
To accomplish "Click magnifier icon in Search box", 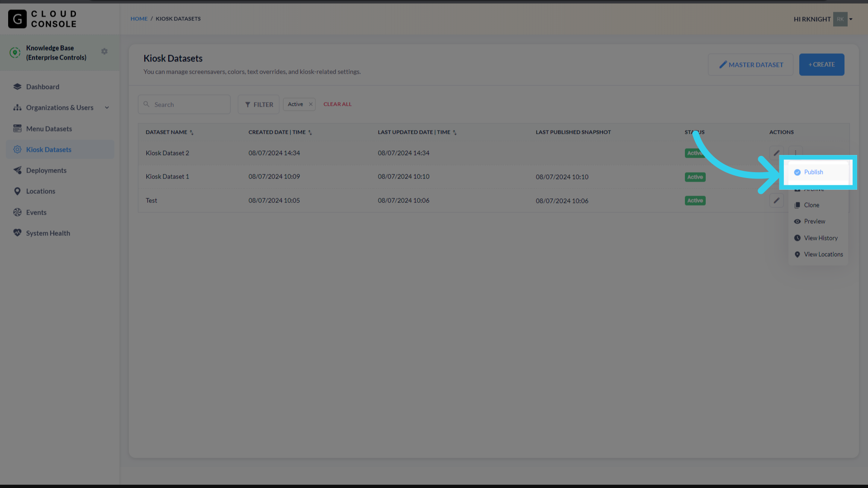I will 146,104.
